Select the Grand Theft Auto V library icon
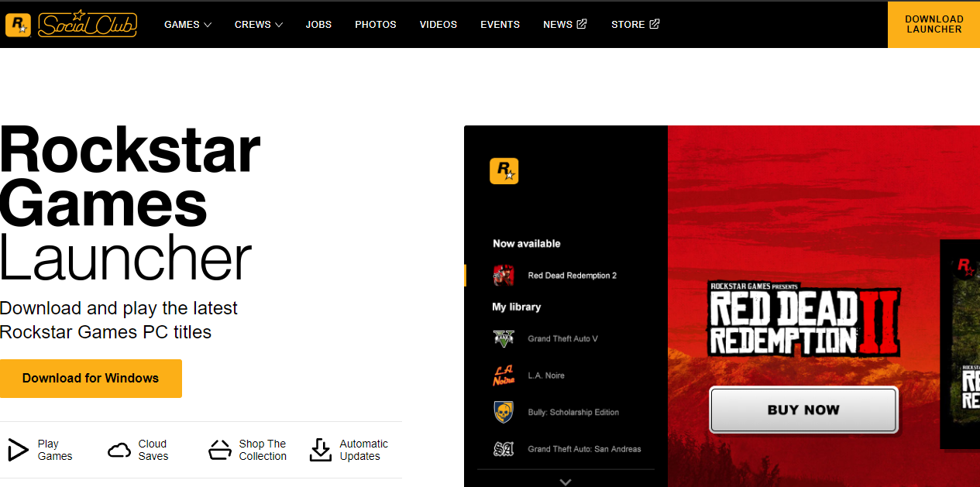Image resolution: width=980 pixels, height=487 pixels. click(504, 338)
